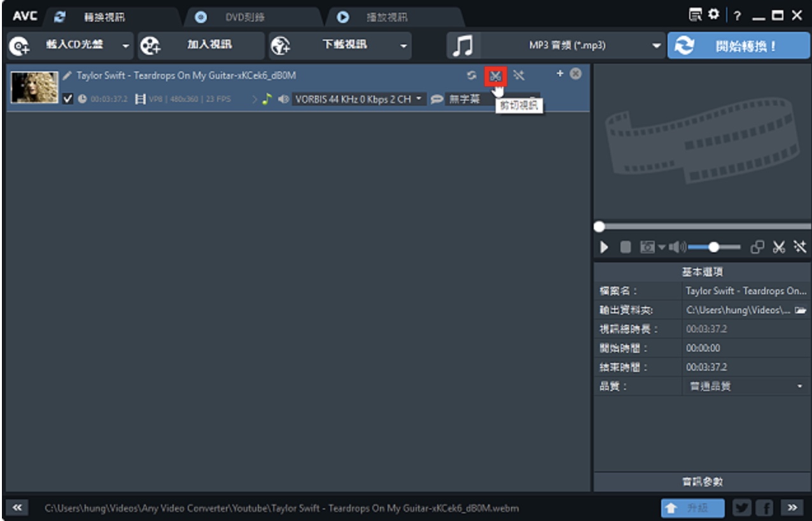Select the Taylor Swift video thumbnail
812x521 pixels.
coord(34,88)
